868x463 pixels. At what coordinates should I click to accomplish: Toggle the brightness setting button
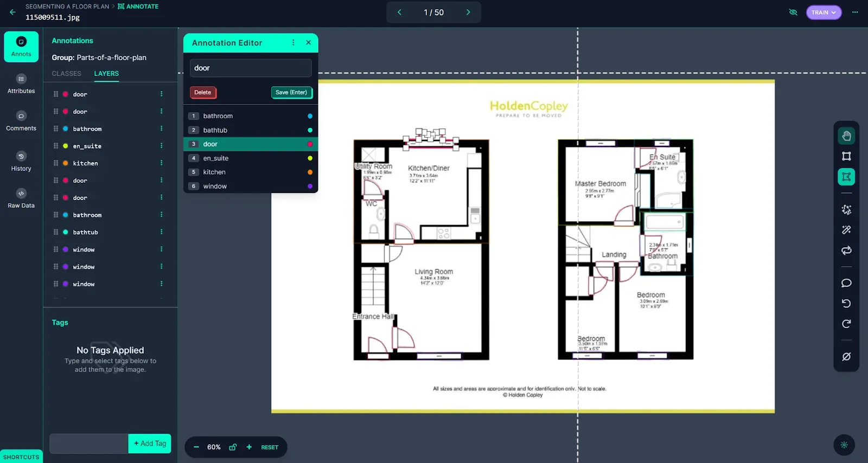844,445
